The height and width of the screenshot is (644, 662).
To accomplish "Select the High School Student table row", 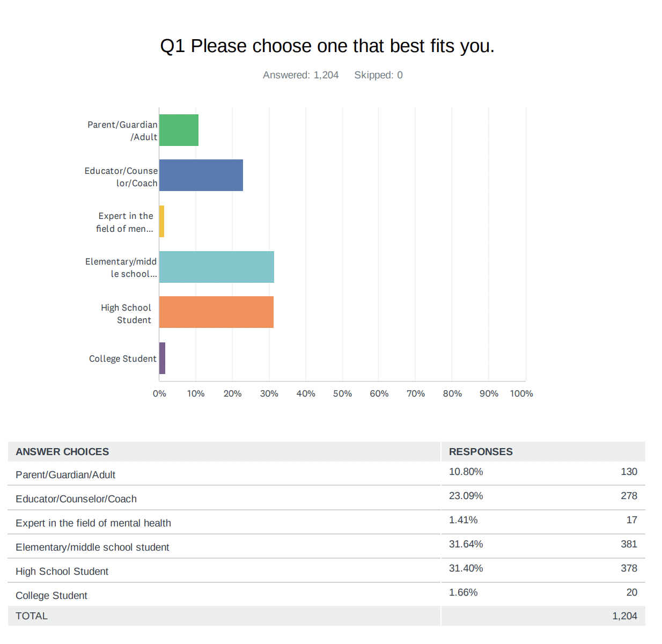I will (x=327, y=570).
